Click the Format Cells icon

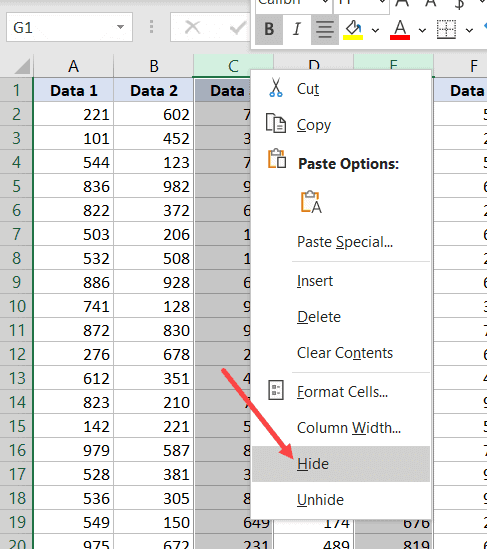coord(276,390)
